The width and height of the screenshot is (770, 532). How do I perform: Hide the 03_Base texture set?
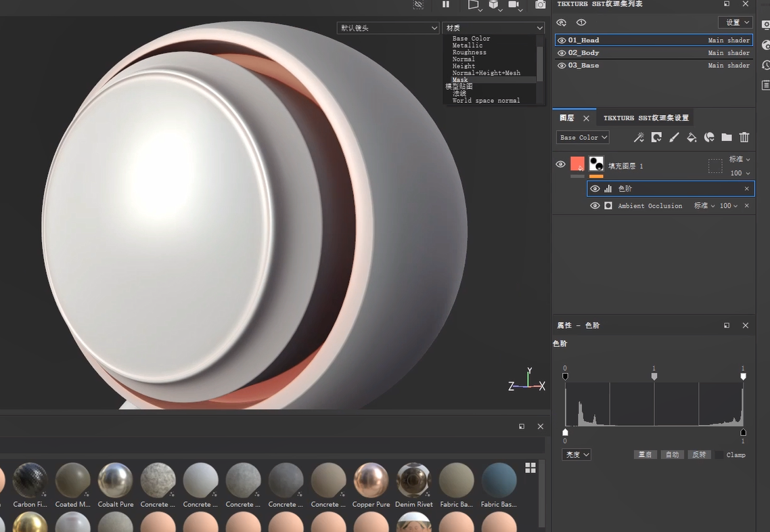[562, 66]
